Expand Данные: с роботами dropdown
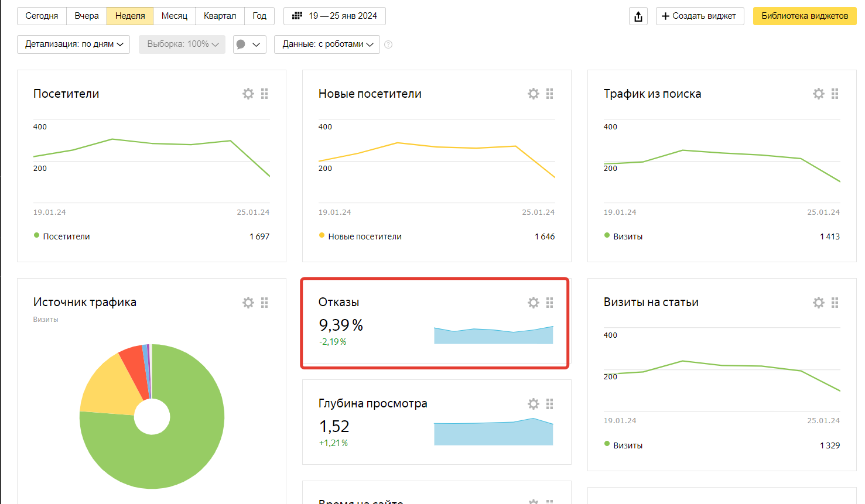The image size is (865, 504). [327, 44]
